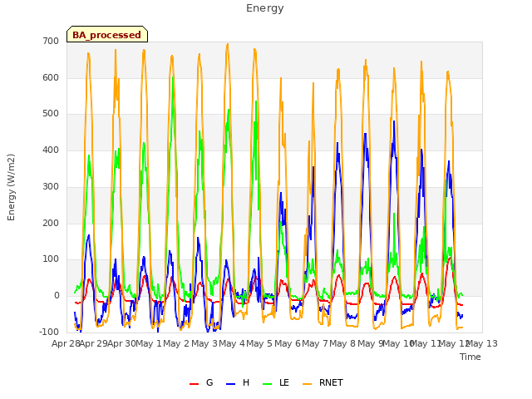
Task: Click the BA_processed annotation label
Action: point(107,34)
